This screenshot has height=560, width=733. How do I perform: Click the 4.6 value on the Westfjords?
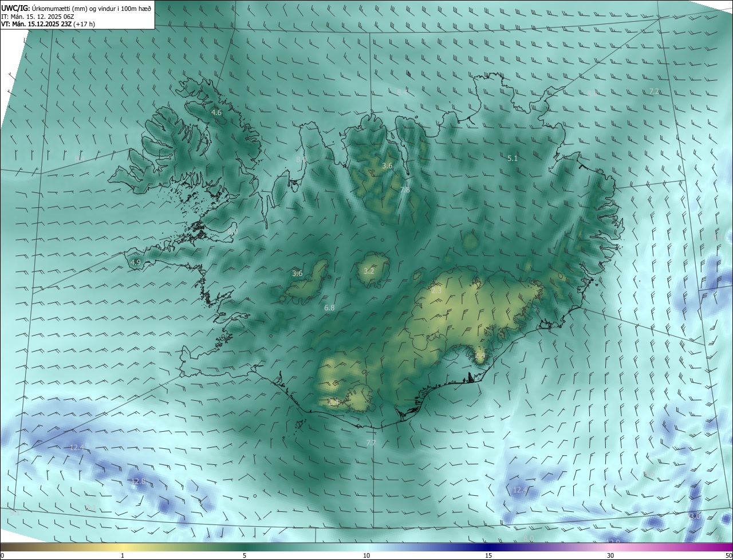coord(216,113)
